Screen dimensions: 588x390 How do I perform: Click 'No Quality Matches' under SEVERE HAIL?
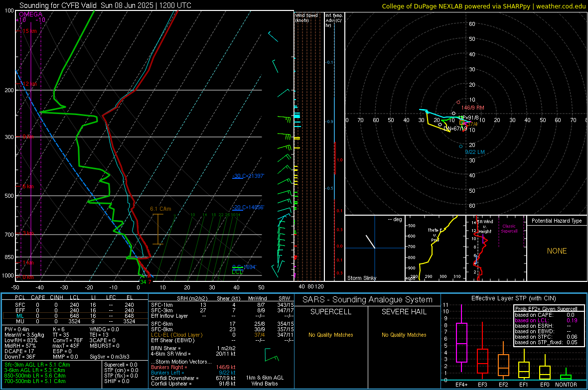click(x=404, y=335)
